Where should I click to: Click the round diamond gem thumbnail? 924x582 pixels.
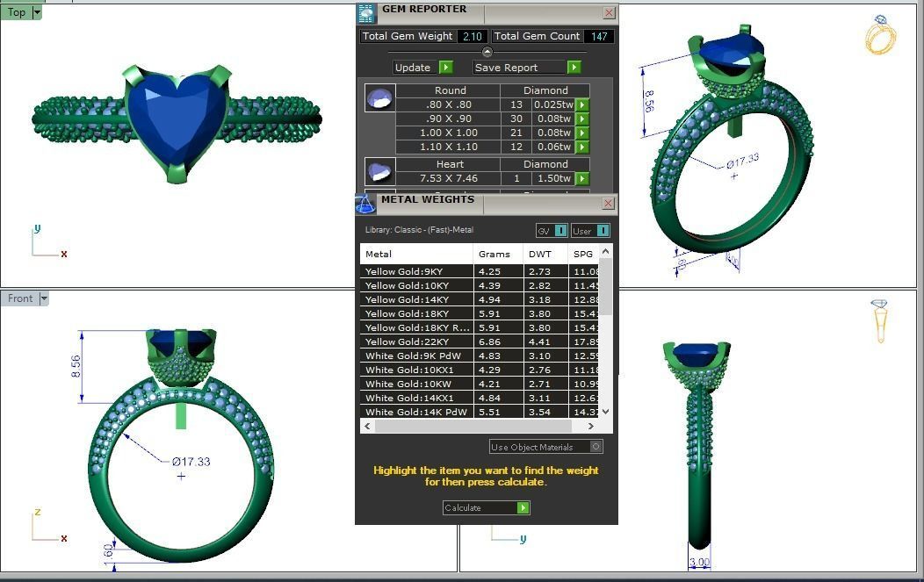tap(379, 98)
